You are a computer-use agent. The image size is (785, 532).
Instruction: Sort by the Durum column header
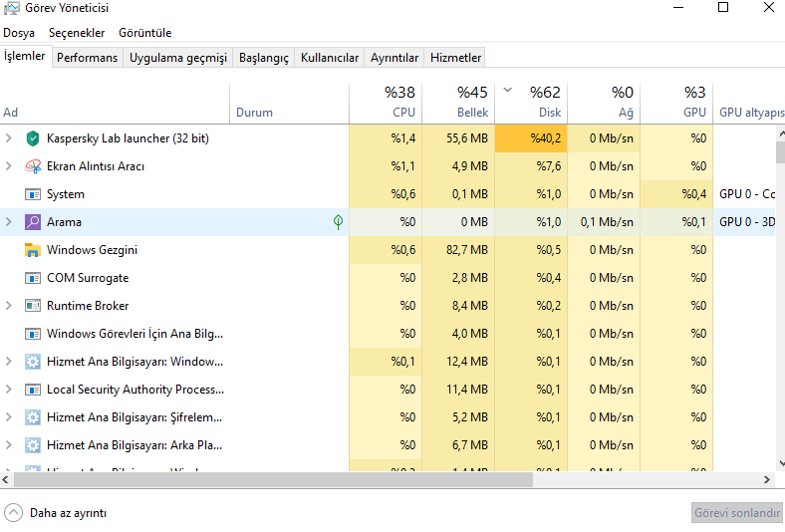point(289,103)
